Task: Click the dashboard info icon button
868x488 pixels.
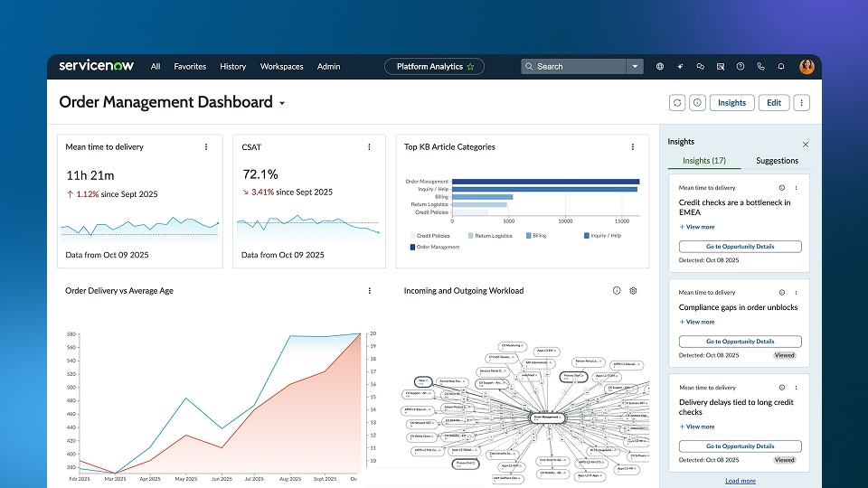Action: tap(697, 102)
